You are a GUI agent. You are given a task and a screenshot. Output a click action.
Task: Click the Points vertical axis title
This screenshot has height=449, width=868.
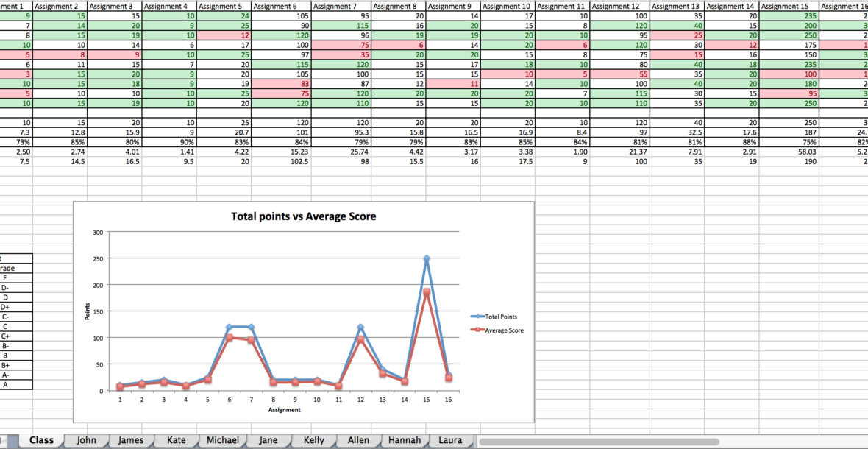[89, 311]
